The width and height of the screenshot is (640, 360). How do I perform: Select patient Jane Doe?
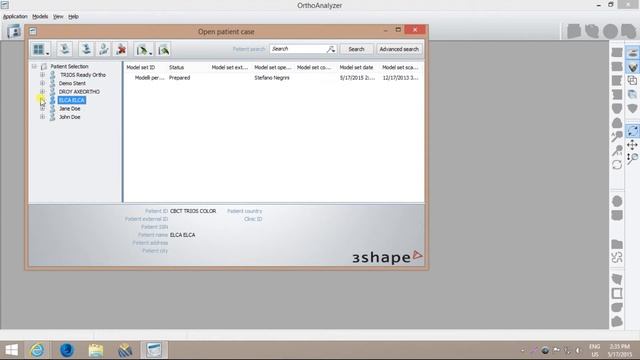(x=69, y=109)
